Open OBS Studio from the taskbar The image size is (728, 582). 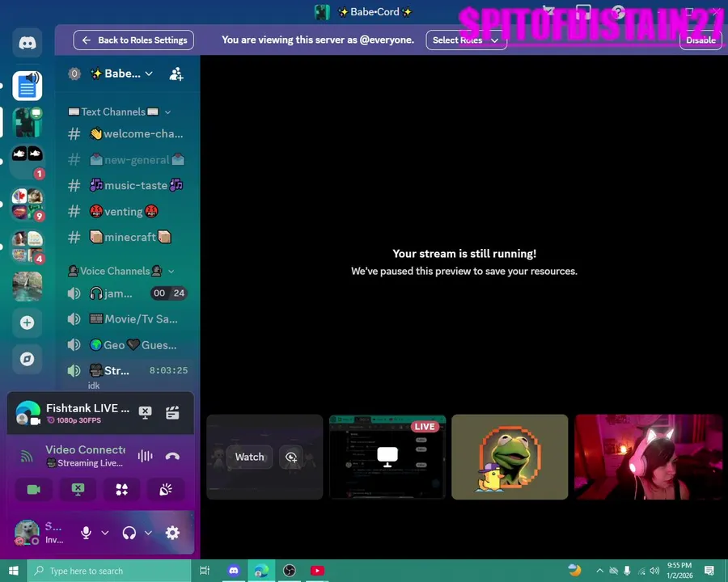(x=290, y=571)
